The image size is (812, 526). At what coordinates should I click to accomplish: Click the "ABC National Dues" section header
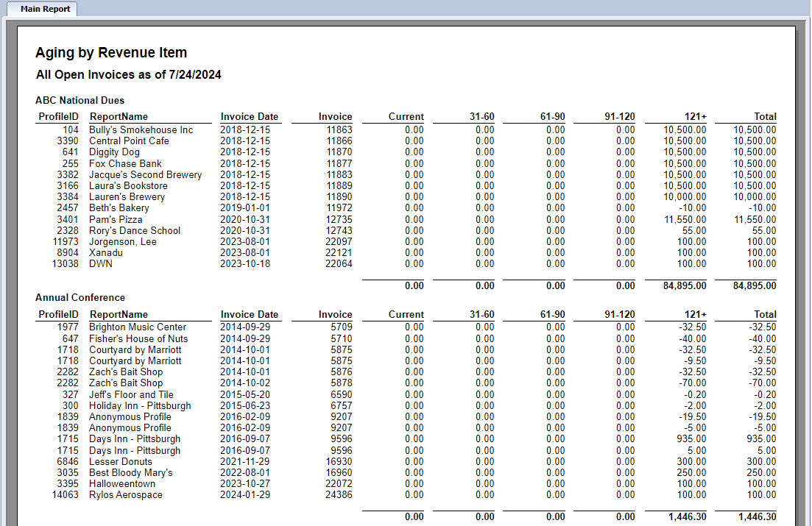80,100
